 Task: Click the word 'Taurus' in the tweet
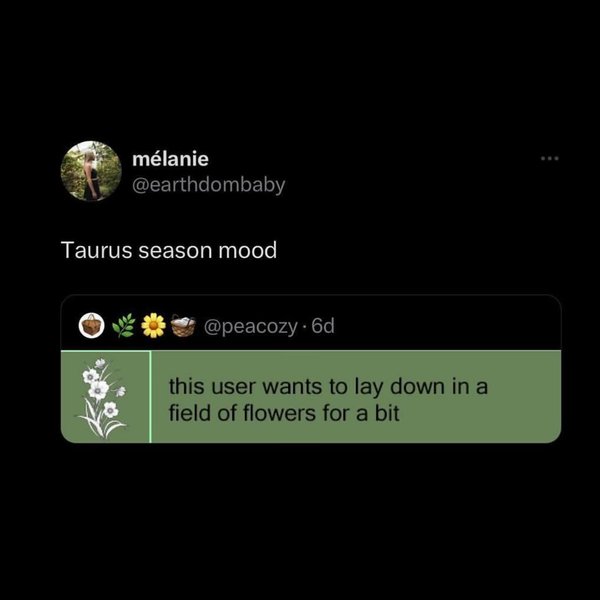click(96, 250)
